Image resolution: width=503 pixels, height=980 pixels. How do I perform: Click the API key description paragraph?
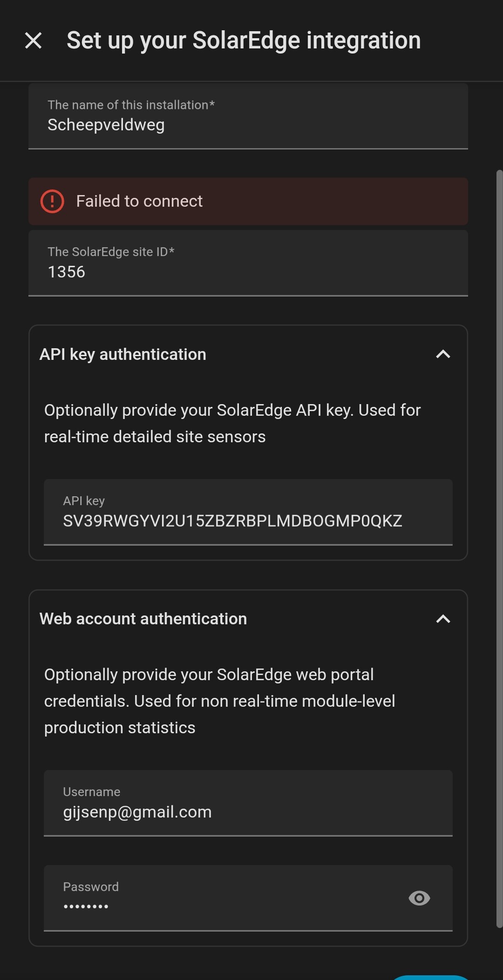(x=232, y=423)
